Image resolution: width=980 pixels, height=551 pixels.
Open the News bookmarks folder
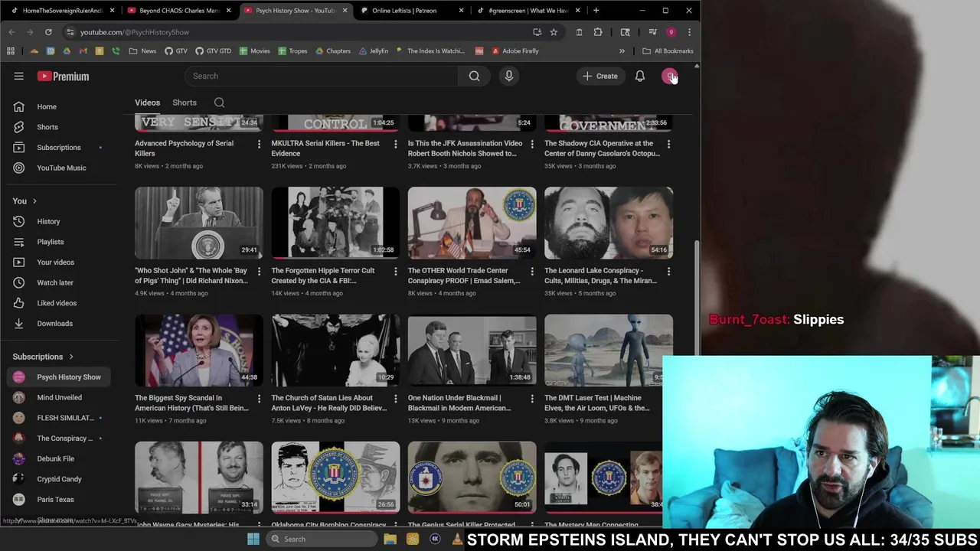click(142, 51)
